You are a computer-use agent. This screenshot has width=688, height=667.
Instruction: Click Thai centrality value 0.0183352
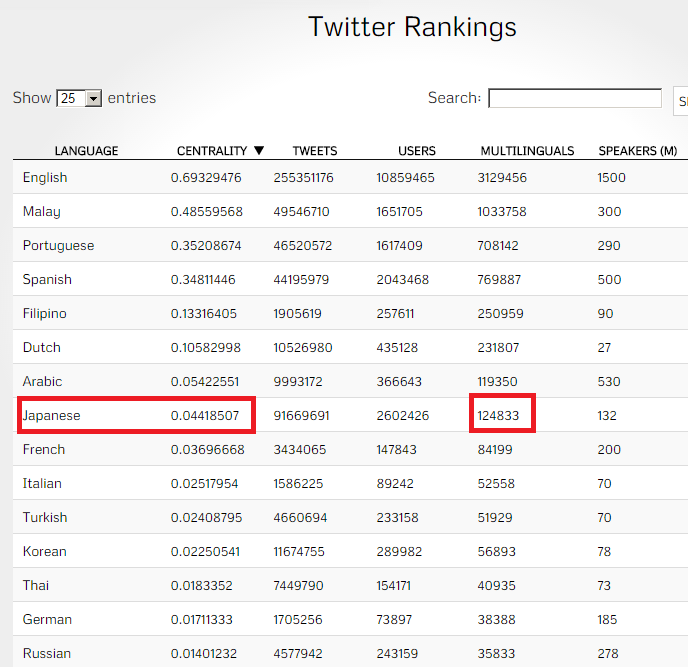(201, 586)
